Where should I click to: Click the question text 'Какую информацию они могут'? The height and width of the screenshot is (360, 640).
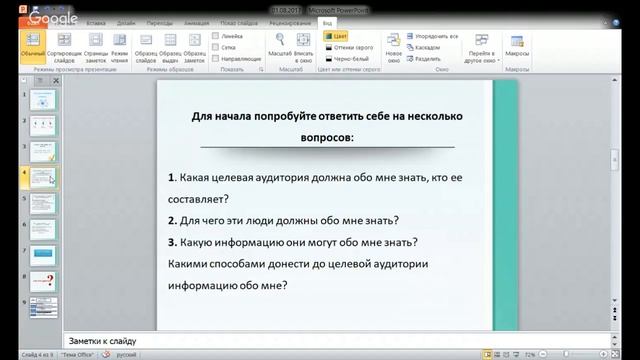coord(293,242)
